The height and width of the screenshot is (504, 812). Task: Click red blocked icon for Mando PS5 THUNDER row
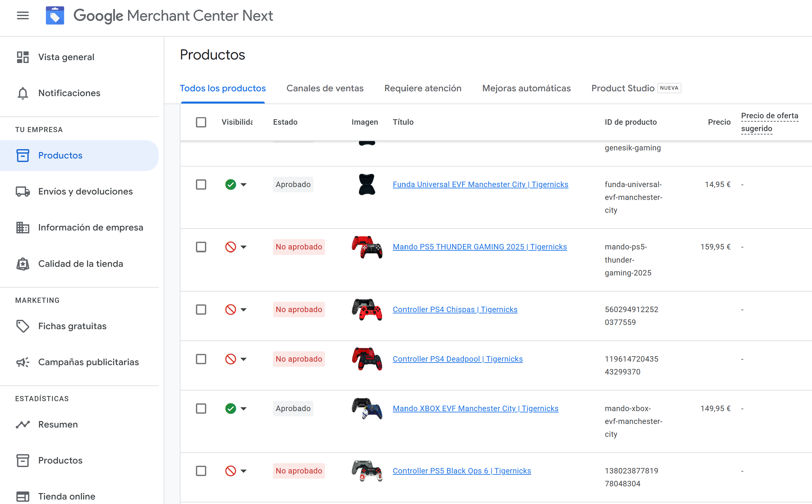231,247
